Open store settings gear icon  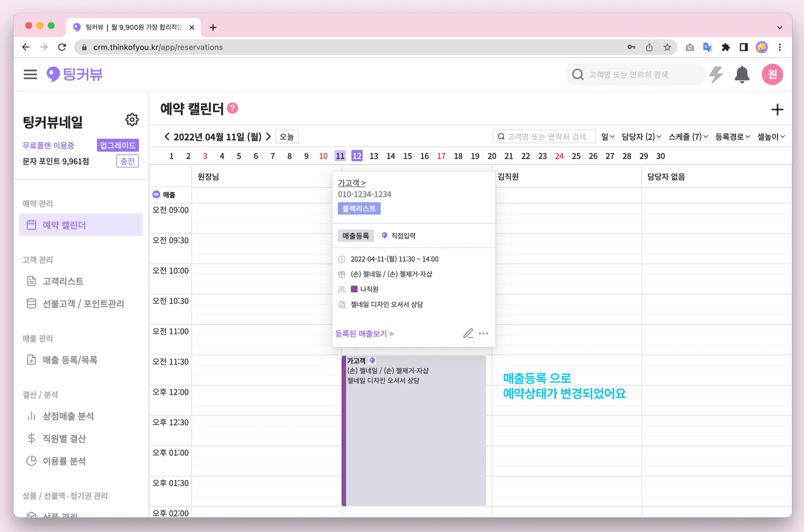[x=132, y=120]
